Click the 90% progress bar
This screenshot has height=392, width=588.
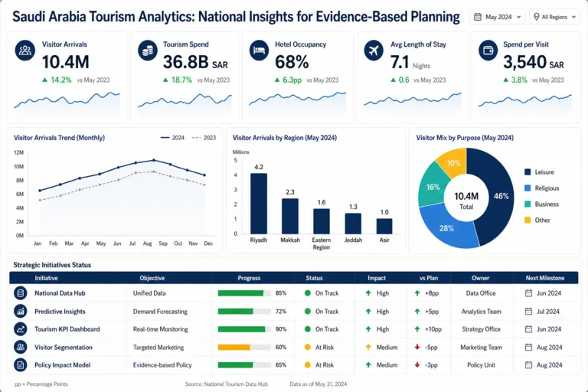click(x=244, y=329)
